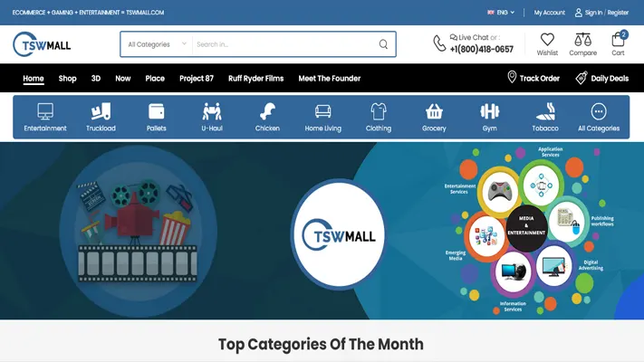Click the user profile icon near Sign In

pyautogui.click(x=578, y=13)
